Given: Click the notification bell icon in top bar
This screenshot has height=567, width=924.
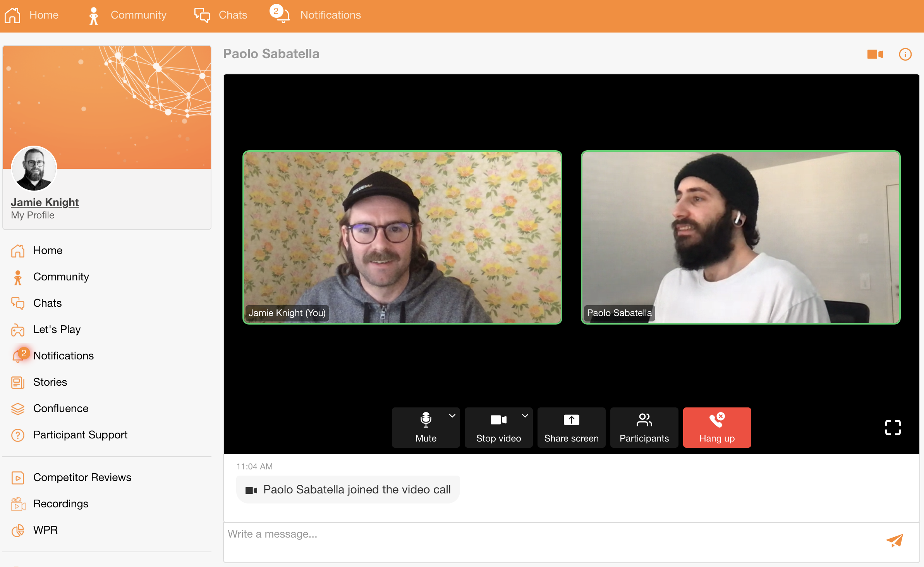Looking at the screenshot, I should [x=280, y=14].
